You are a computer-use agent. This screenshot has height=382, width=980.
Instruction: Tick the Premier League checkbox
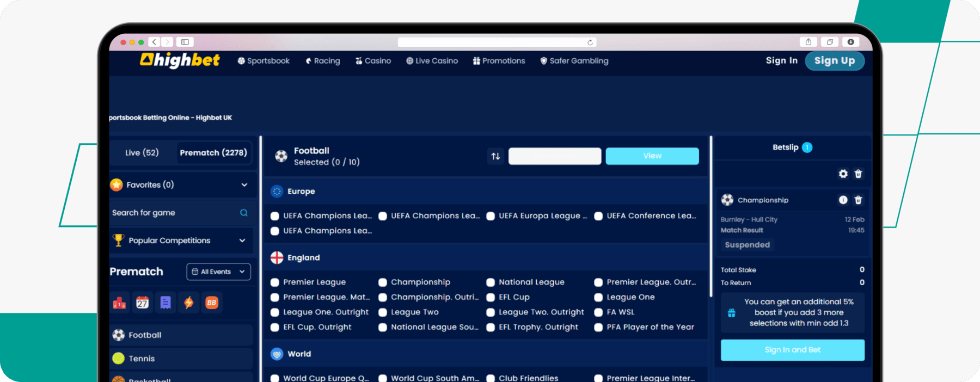pos(275,282)
